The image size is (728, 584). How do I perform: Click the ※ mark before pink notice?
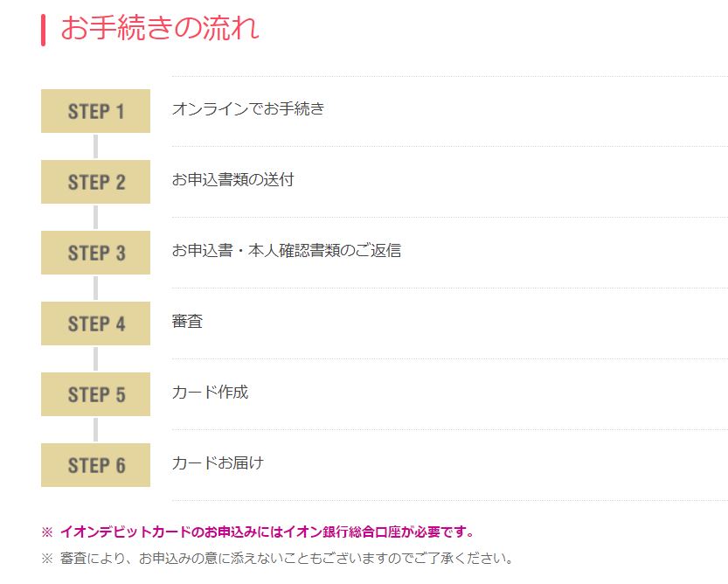coord(47,532)
